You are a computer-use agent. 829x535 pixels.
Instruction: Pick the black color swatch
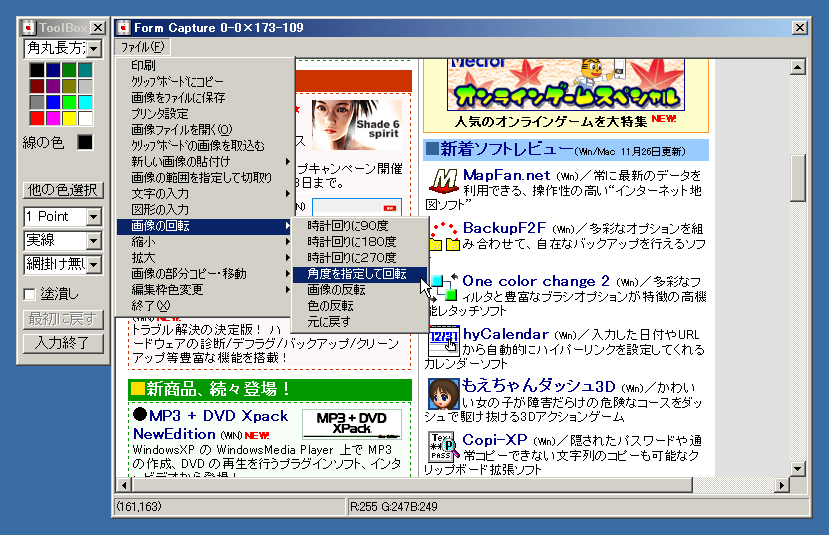pos(37,70)
